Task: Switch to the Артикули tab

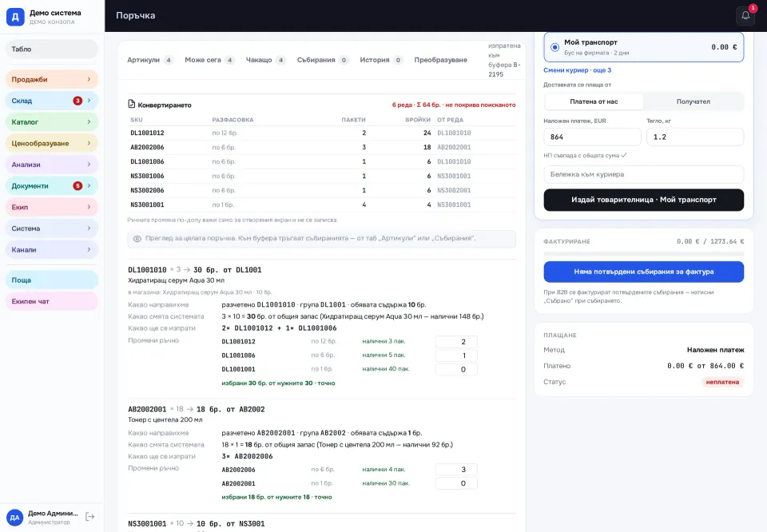Action: click(149, 60)
